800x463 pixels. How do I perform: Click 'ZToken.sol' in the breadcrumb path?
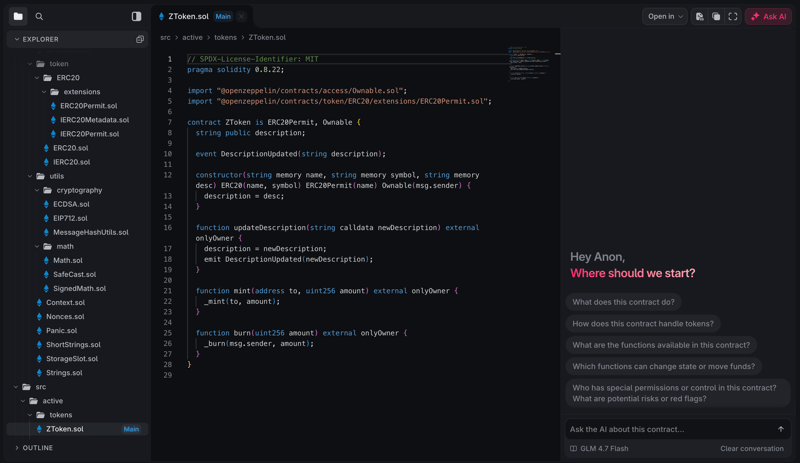point(267,37)
